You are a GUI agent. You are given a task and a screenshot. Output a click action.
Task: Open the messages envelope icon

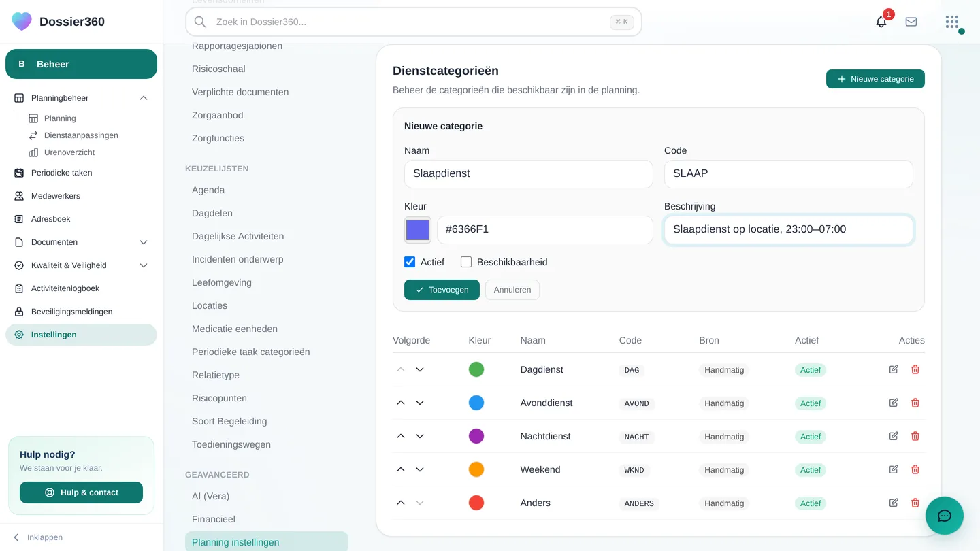[911, 22]
